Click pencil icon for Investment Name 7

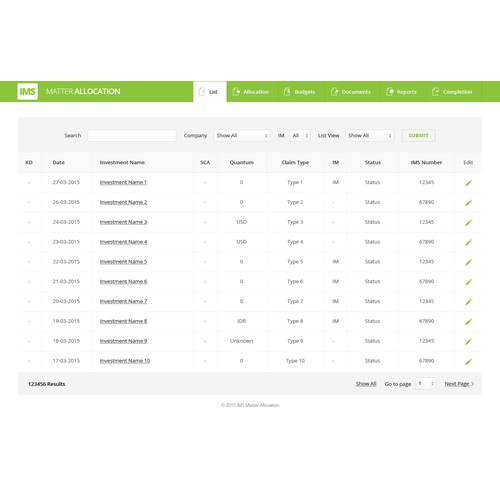pyautogui.click(x=468, y=302)
